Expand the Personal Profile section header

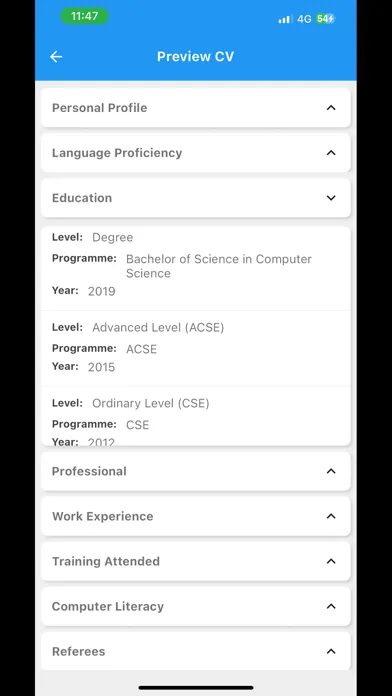[196, 108]
